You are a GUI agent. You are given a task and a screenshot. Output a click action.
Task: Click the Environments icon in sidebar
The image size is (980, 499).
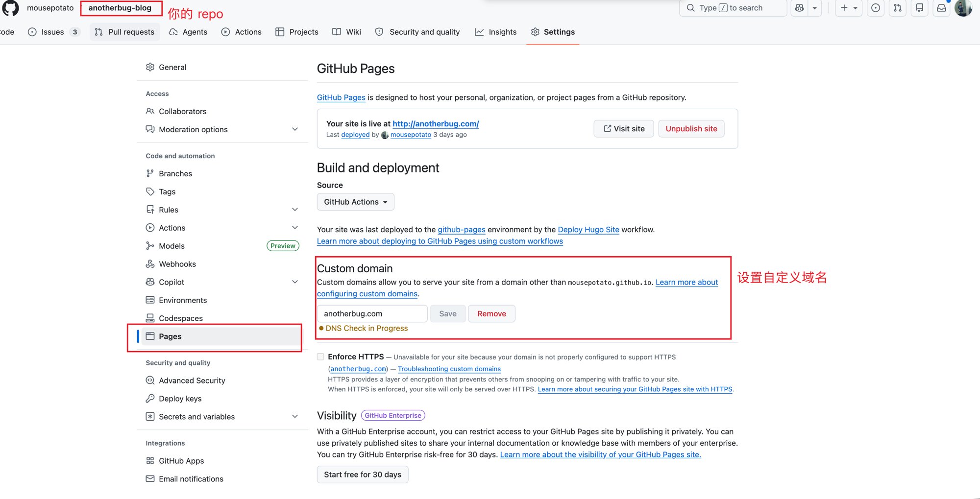tap(150, 300)
